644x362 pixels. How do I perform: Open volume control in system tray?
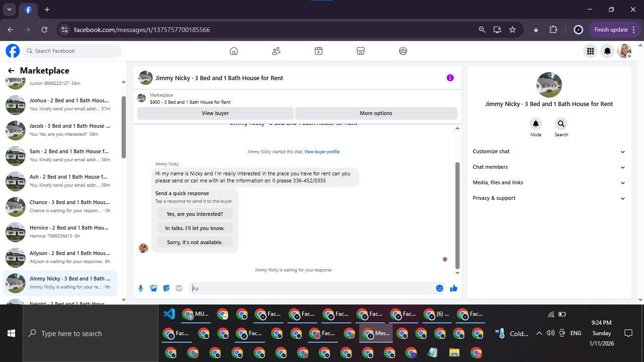coord(550,333)
